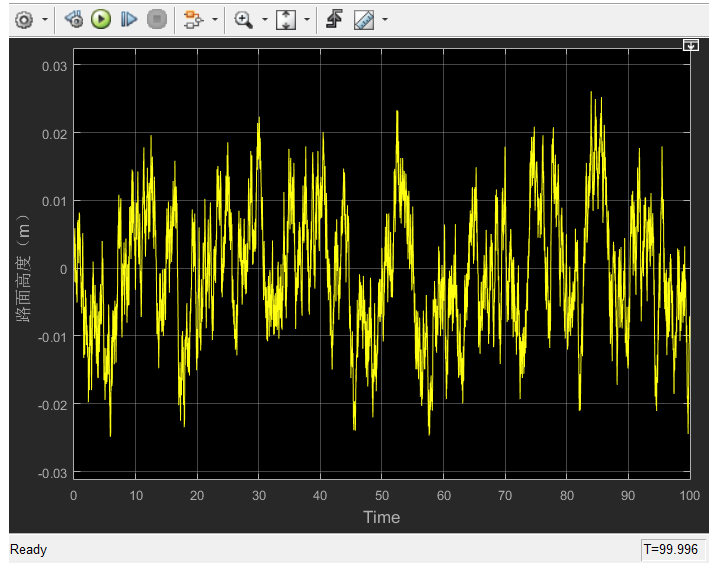718x572 pixels.
Task: Click the Highlight Simulink Block icon
Action: point(192,19)
